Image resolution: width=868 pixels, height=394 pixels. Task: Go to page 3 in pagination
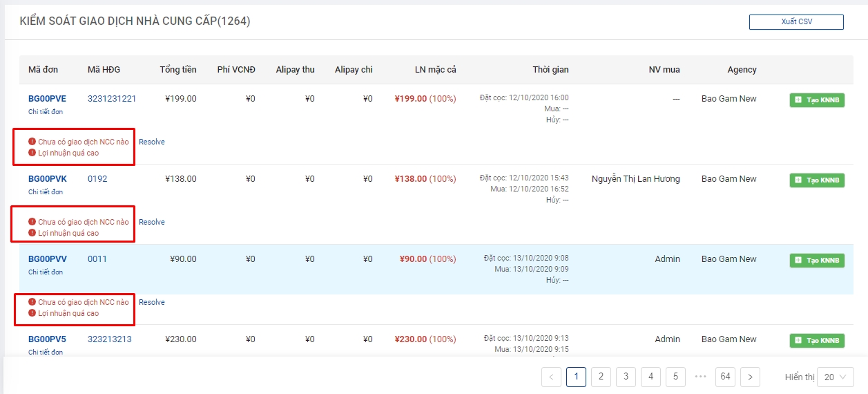click(626, 377)
